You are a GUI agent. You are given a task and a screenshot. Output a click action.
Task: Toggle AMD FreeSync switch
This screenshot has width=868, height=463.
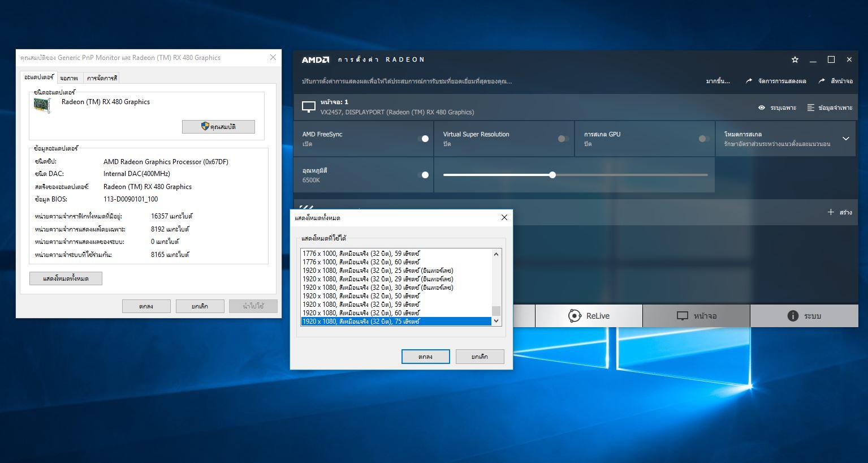coord(424,139)
